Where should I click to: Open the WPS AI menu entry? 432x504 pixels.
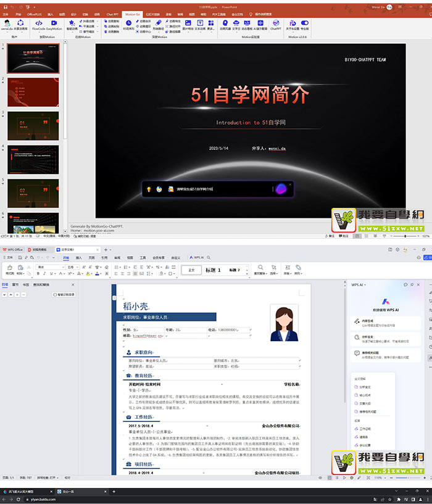197,257
